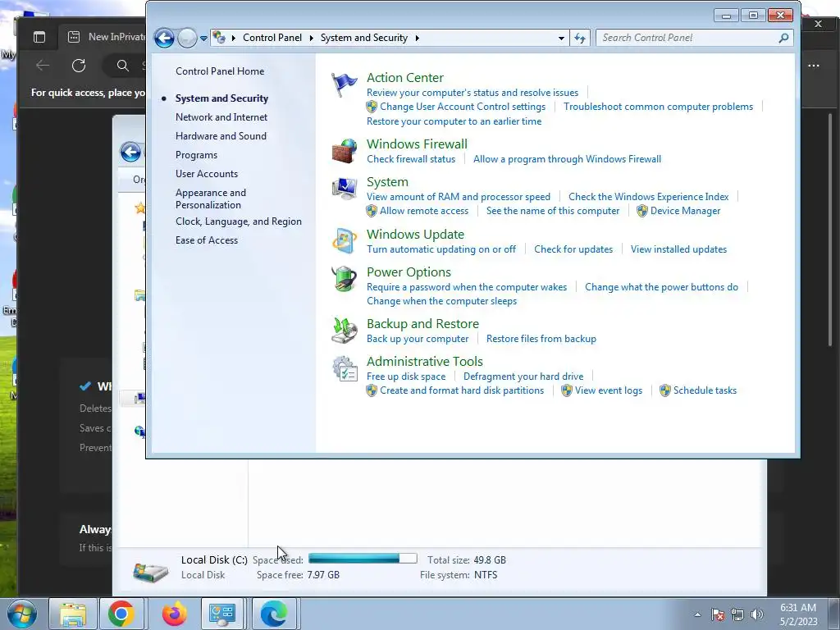840x630 pixels.
Task: Switch to Control Panel taskbar button
Action: [222, 614]
